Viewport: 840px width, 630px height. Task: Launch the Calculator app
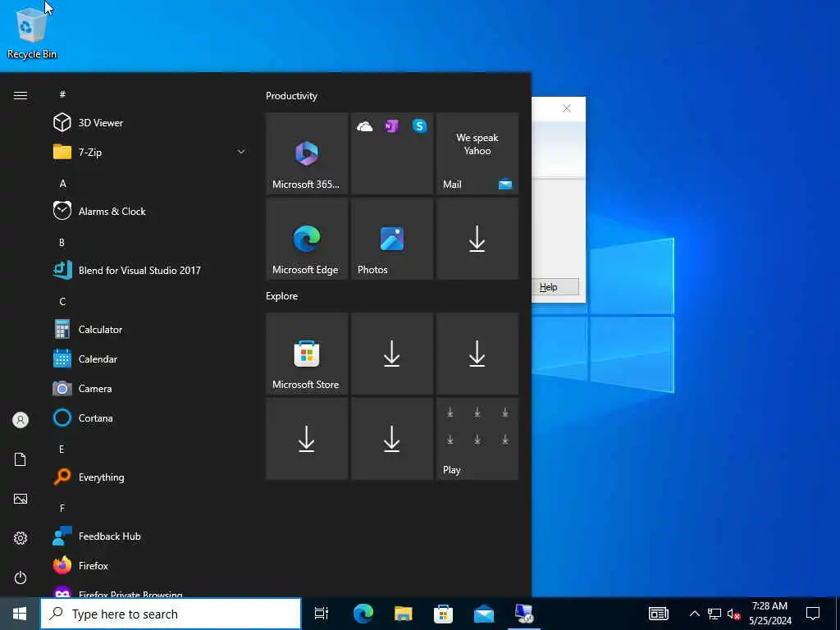pyautogui.click(x=148, y=329)
